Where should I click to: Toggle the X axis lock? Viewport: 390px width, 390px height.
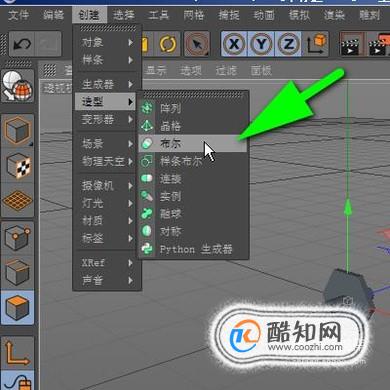(x=234, y=44)
